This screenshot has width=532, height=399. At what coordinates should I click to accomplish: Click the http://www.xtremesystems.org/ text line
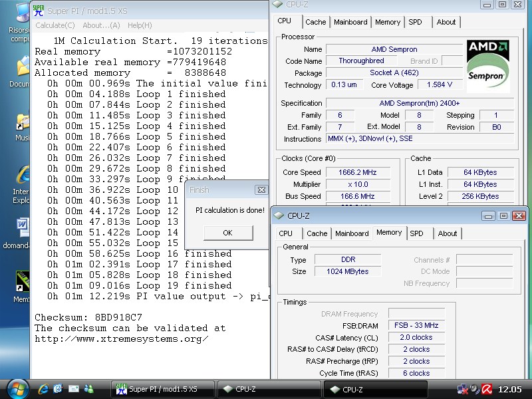click(x=122, y=339)
